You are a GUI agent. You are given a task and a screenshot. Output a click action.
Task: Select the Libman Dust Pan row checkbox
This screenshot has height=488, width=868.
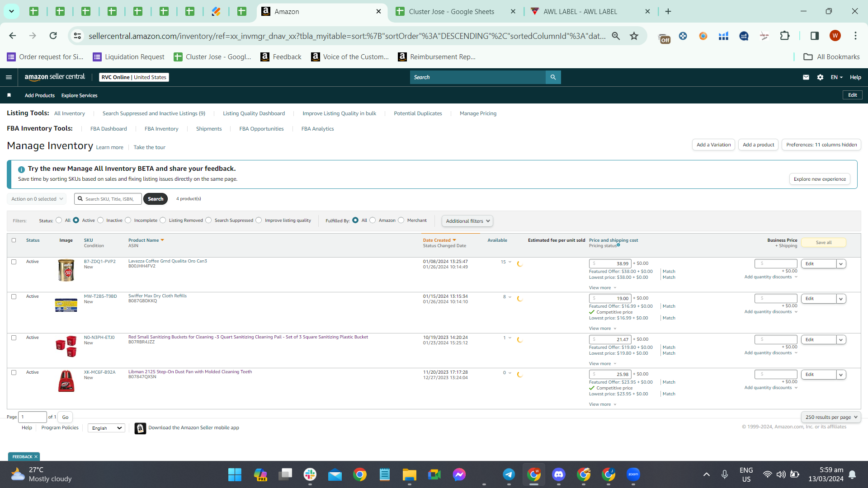[14, 373]
